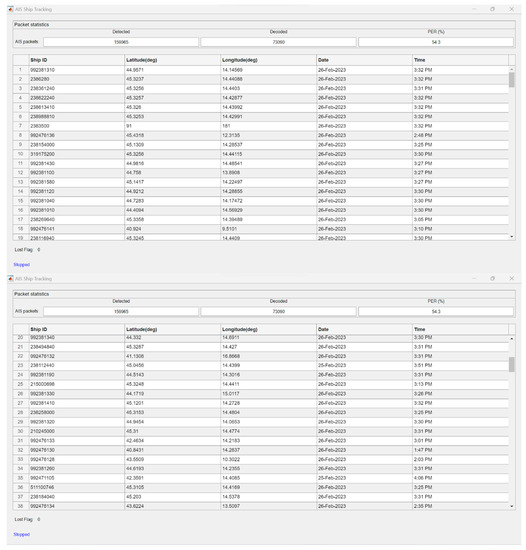Close the lower AIS Ship Tracking window
The image size is (526, 550).
(x=511, y=279)
